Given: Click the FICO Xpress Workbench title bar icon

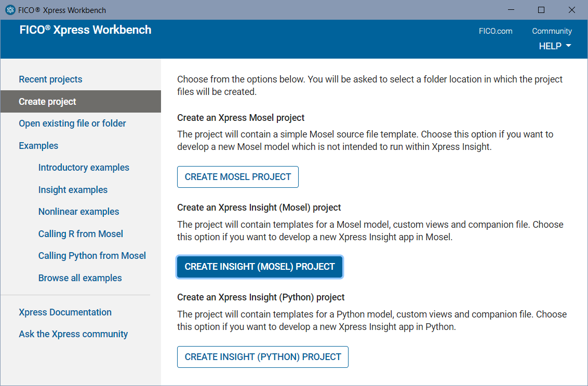Looking at the screenshot, I should tap(10, 10).
